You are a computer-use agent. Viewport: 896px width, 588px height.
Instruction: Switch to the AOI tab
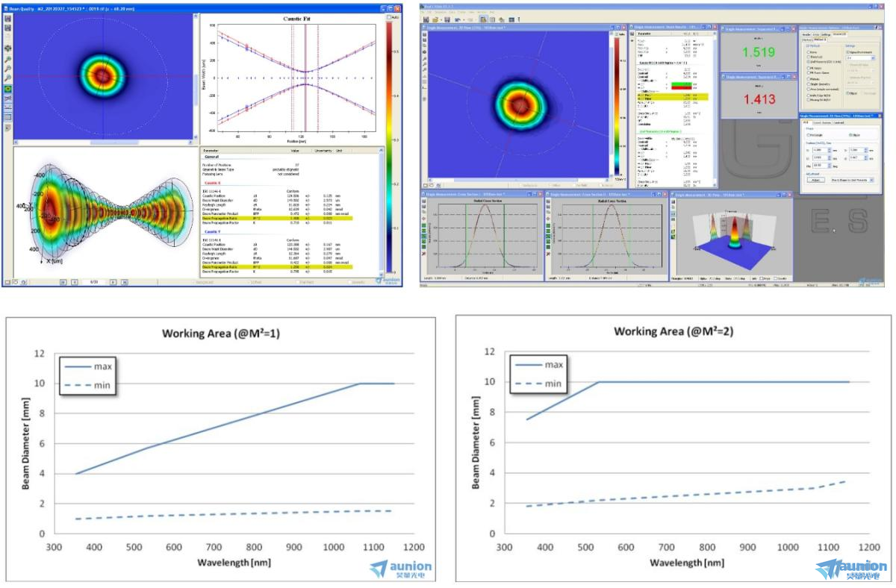806,122
